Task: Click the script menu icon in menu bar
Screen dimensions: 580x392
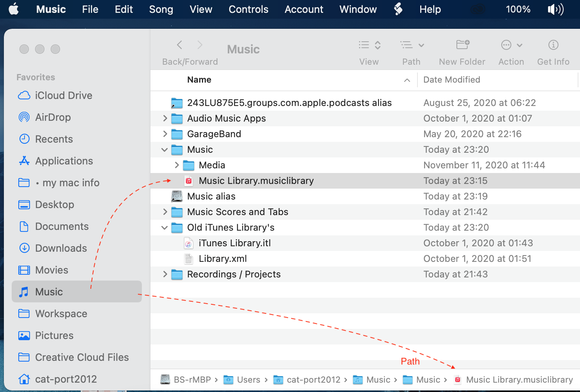Action: 398,9
